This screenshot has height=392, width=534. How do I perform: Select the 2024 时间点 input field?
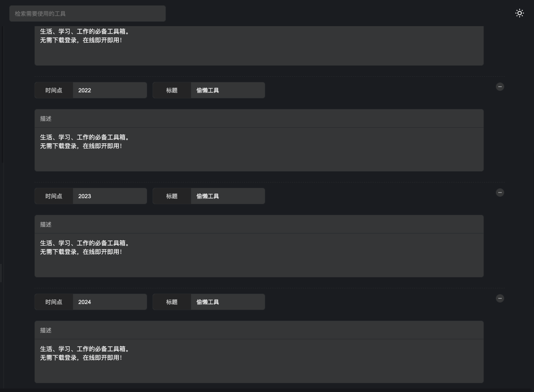(x=110, y=302)
